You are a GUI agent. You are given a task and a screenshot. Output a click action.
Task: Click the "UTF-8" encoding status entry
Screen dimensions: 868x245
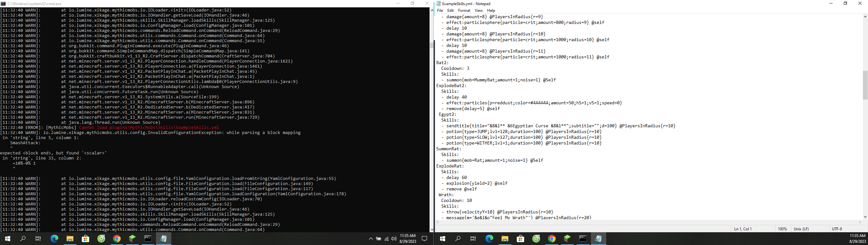point(837,229)
